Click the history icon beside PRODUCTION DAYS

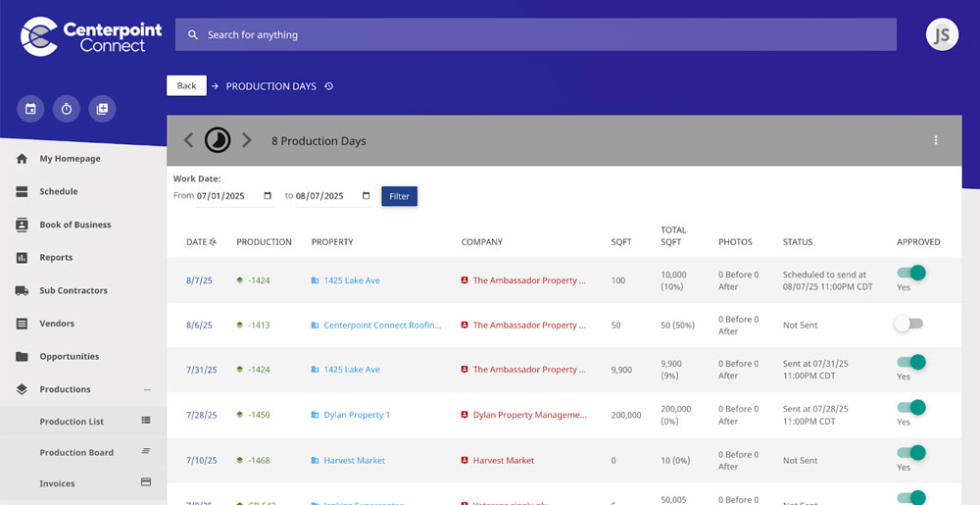328,86
